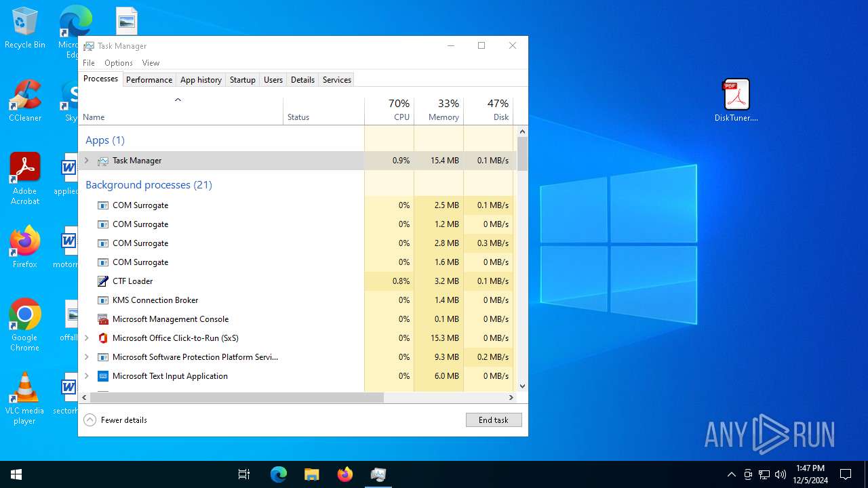The image size is (868, 488).
Task: Open the File menu
Action: (x=89, y=63)
